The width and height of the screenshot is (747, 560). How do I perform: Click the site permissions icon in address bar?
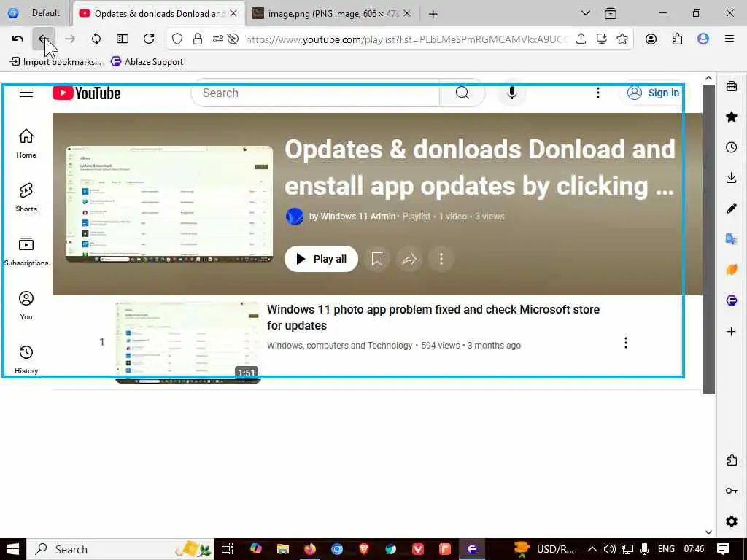[217, 39]
